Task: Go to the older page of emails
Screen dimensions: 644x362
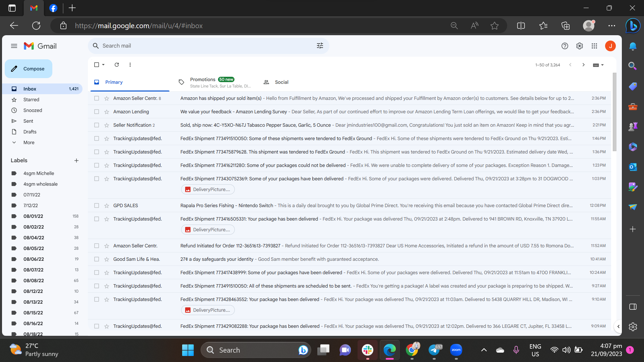Action: tap(584, 65)
